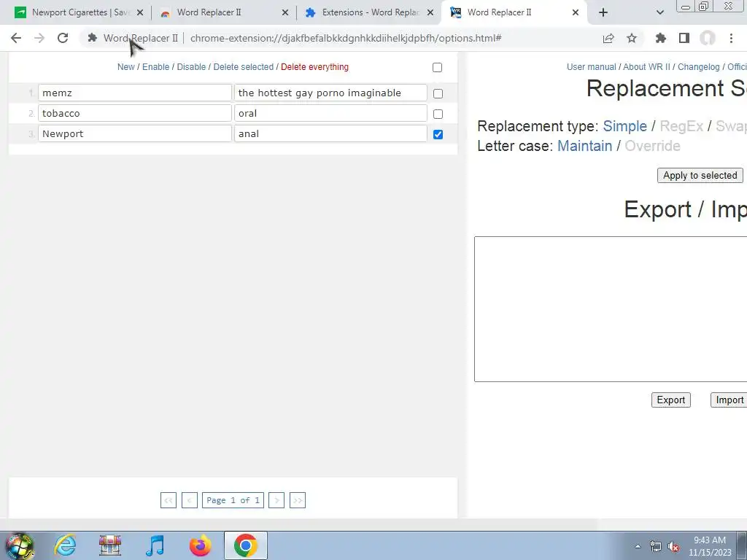
Task: Click the red Delete everything link
Action: (314, 67)
